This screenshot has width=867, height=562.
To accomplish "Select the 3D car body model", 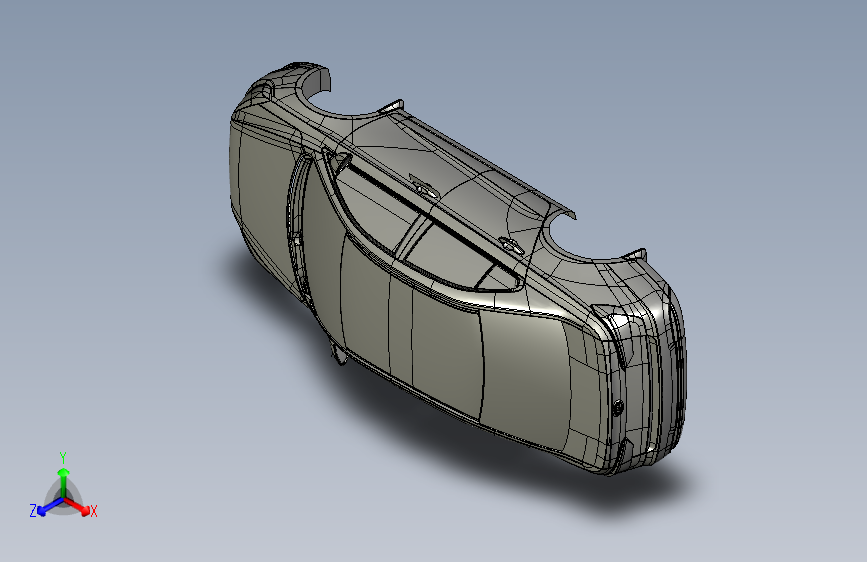I will [458, 269].
